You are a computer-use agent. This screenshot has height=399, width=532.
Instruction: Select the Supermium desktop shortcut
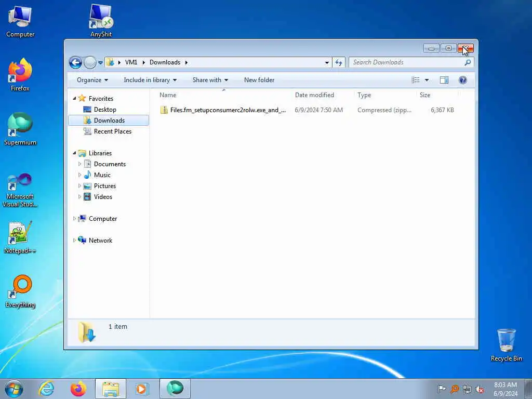coord(20,129)
